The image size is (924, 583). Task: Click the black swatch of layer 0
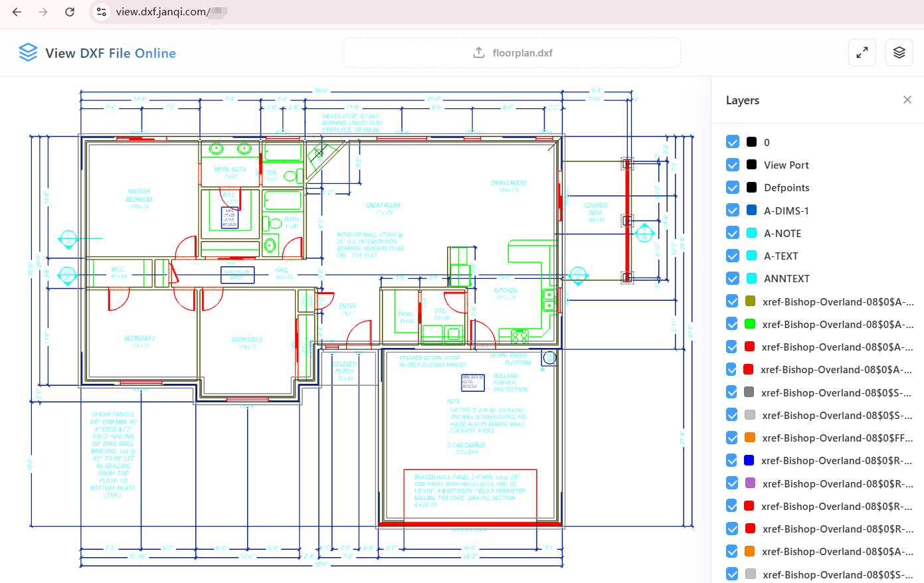tap(752, 142)
